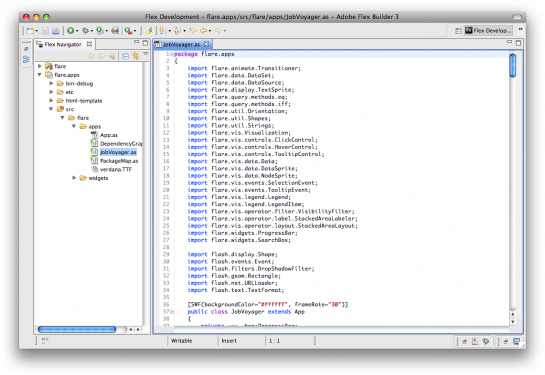This screenshot has height=375, width=545.
Task: Open Flex Navigator view menu triangle
Action: point(146,54)
